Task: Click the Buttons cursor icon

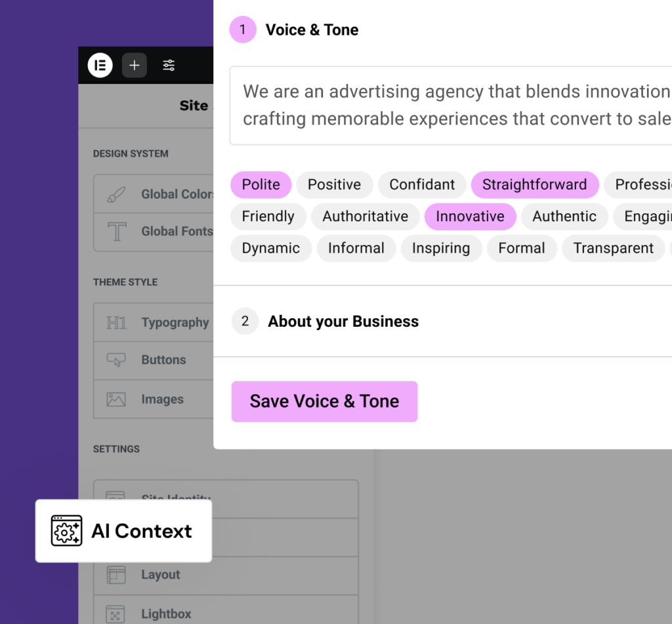Action: (116, 360)
